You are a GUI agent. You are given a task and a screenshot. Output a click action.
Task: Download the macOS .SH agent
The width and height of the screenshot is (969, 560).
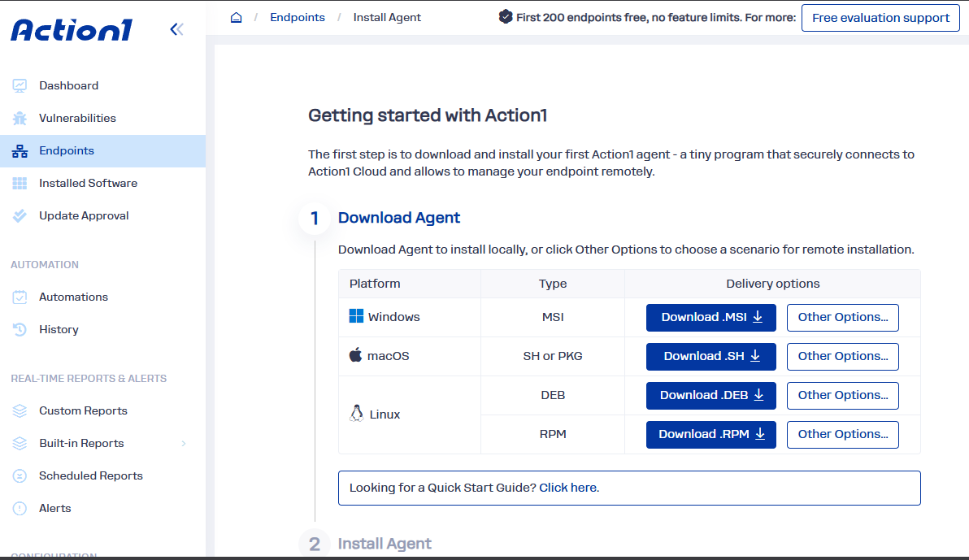711,357
